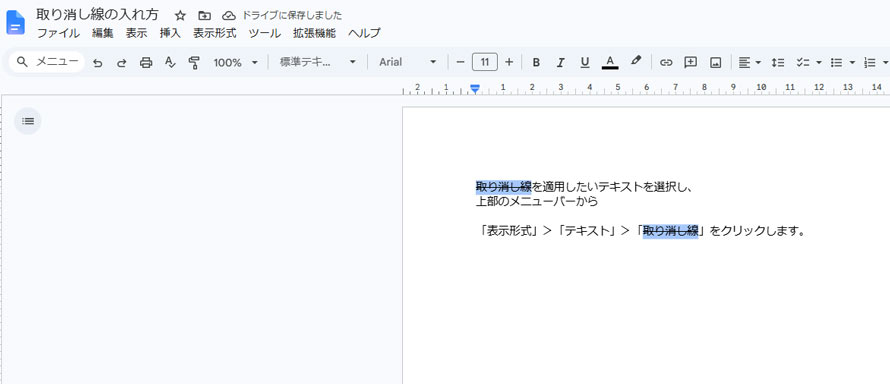Open the ツール menu
Viewport: 890px width, 384px height.
265,33
